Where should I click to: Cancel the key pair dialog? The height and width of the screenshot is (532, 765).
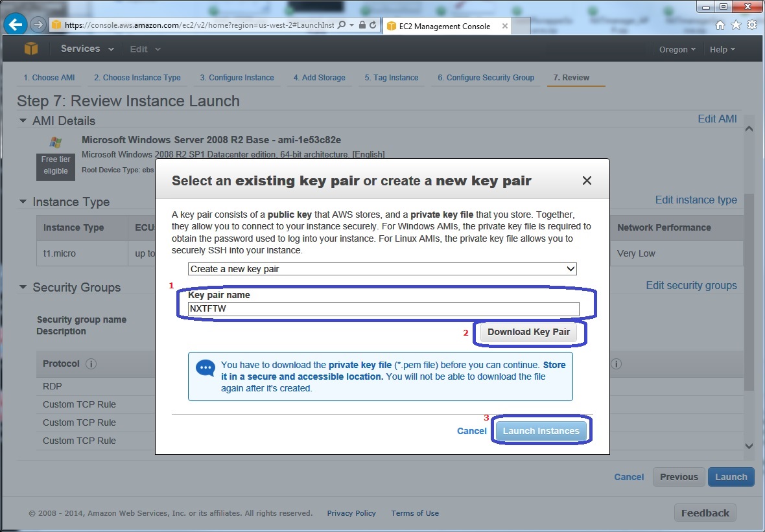click(x=471, y=431)
